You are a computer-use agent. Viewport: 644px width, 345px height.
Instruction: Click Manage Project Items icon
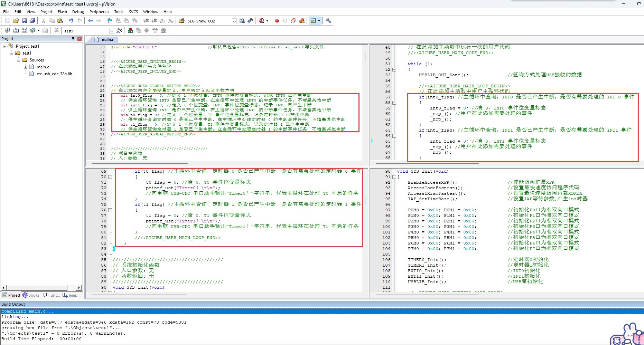pos(130,30)
